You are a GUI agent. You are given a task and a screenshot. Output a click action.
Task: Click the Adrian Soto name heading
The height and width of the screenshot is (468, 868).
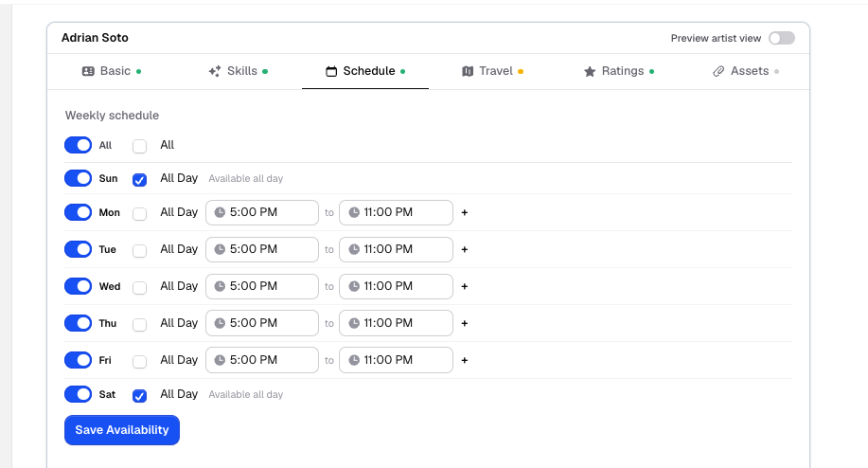(95, 38)
